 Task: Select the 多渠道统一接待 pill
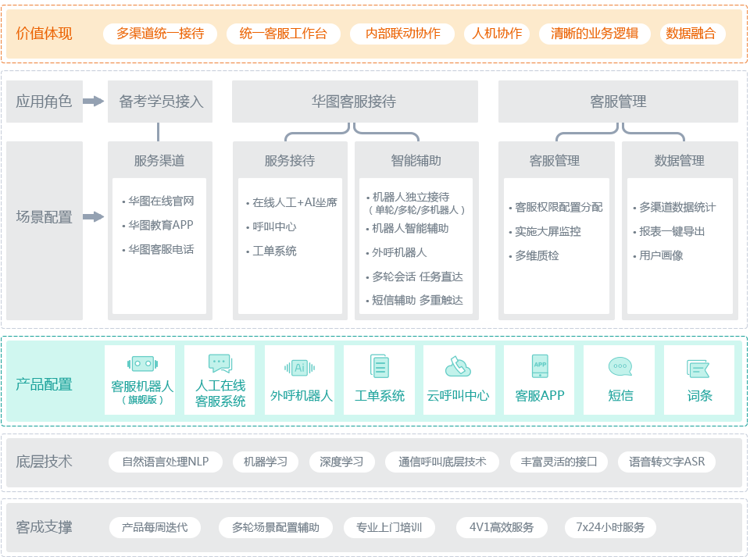160,34
